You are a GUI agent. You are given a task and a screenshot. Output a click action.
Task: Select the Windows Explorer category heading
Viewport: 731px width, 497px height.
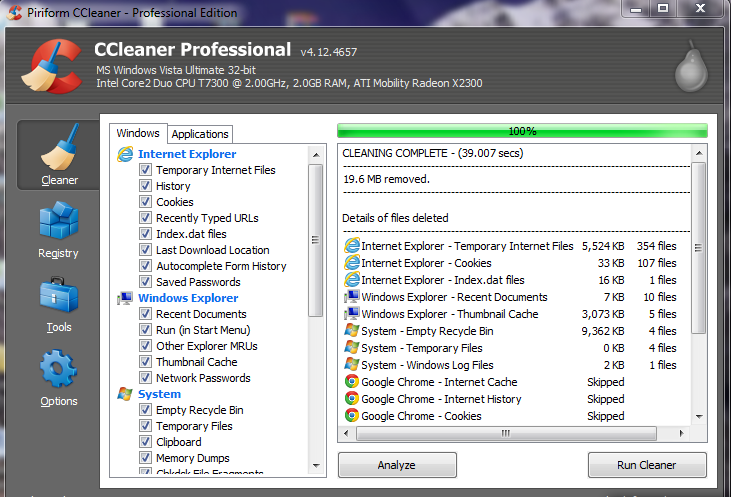point(188,298)
